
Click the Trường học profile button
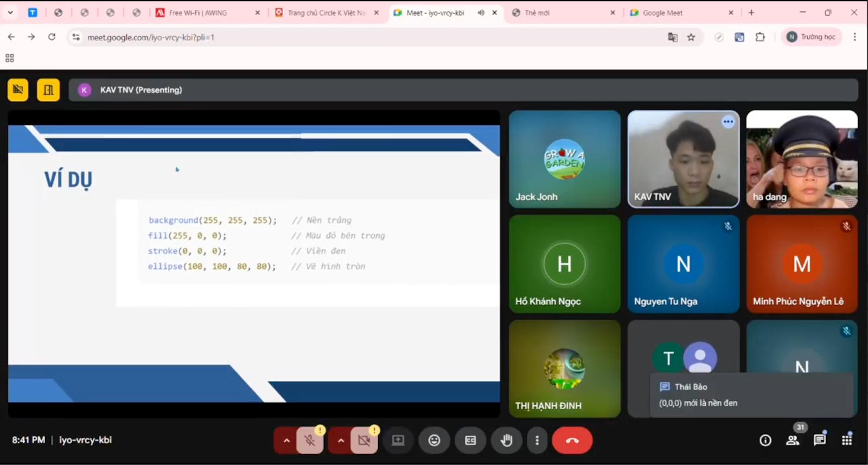(812, 37)
